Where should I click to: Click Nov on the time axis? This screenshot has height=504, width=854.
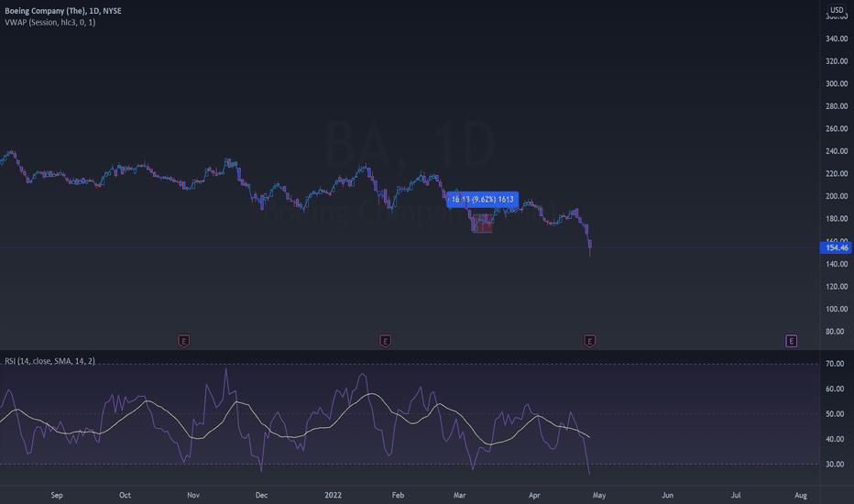tap(193, 495)
